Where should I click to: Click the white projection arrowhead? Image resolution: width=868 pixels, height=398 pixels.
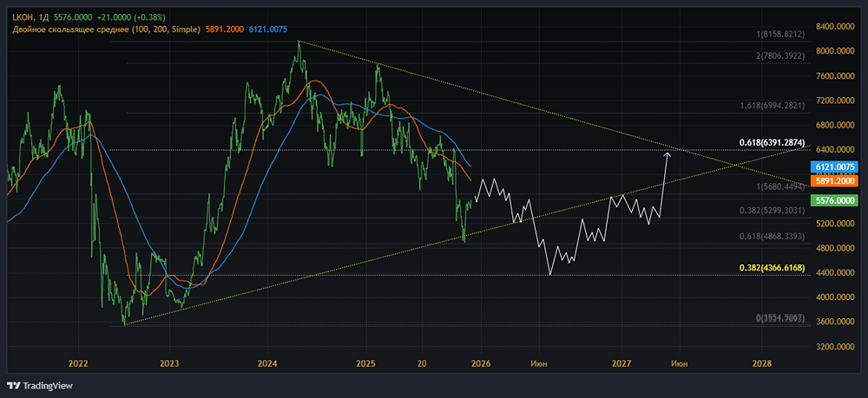click(667, 154)
